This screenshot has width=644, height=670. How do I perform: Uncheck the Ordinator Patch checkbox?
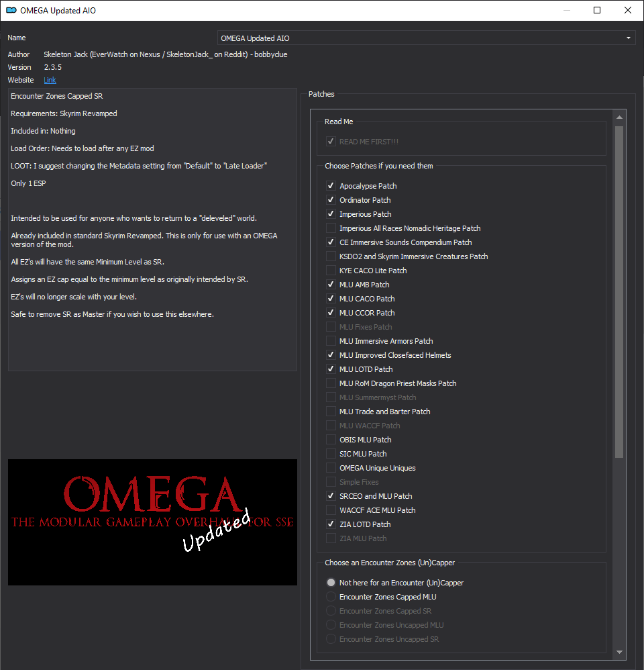click(331, 200)
